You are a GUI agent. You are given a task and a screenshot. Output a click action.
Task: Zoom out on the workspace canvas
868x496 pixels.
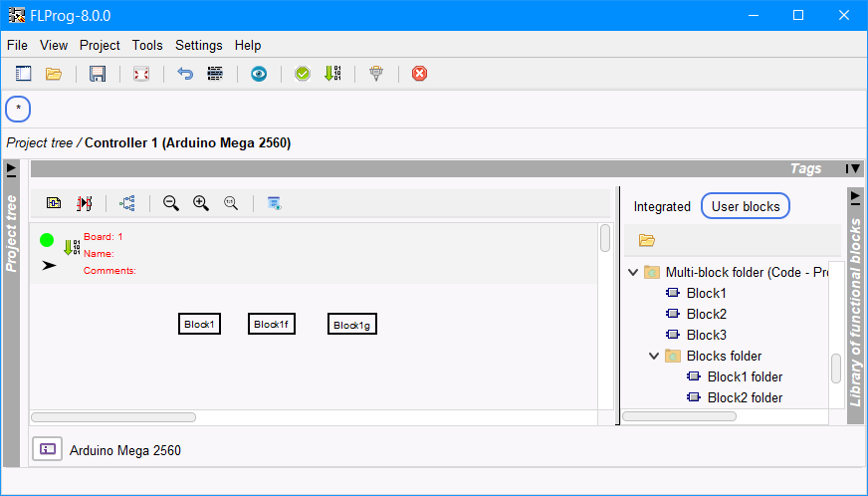point(171,203)
